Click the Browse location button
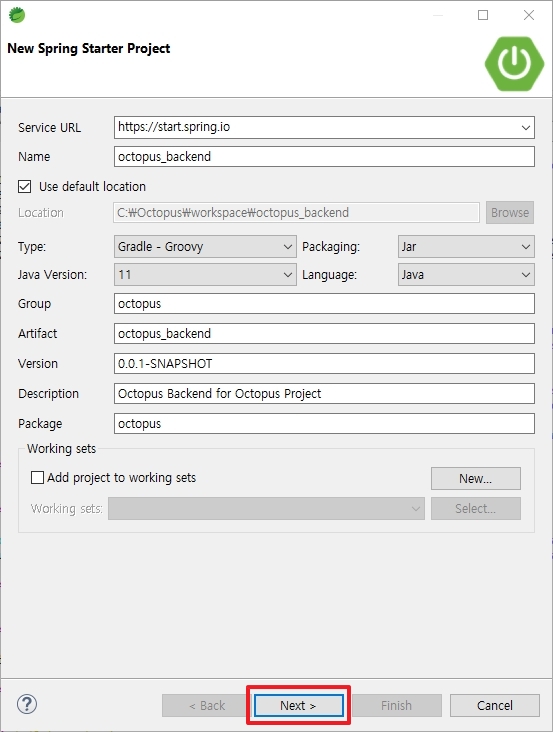This screenshot has width=553, height=732. pyautogui.click(x=510, y=213)
